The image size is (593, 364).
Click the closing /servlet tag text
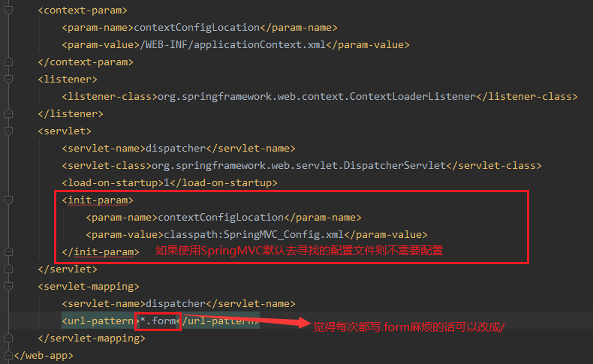click(68, 269)
